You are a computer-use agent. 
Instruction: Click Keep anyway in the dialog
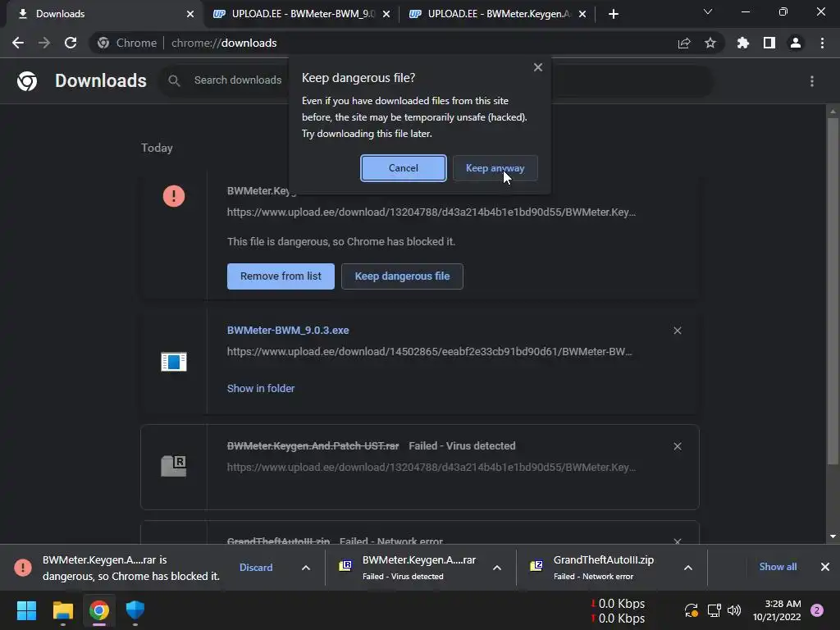click(x=495, y=168)
